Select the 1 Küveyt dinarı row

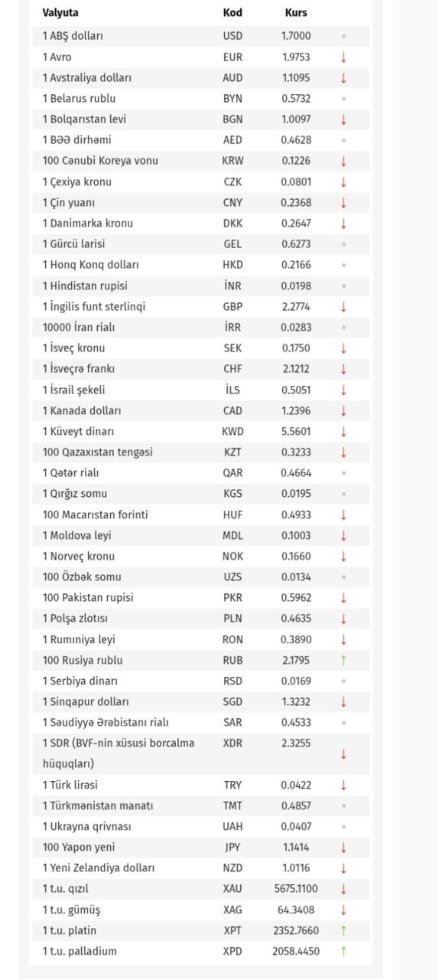coord(201,431)
